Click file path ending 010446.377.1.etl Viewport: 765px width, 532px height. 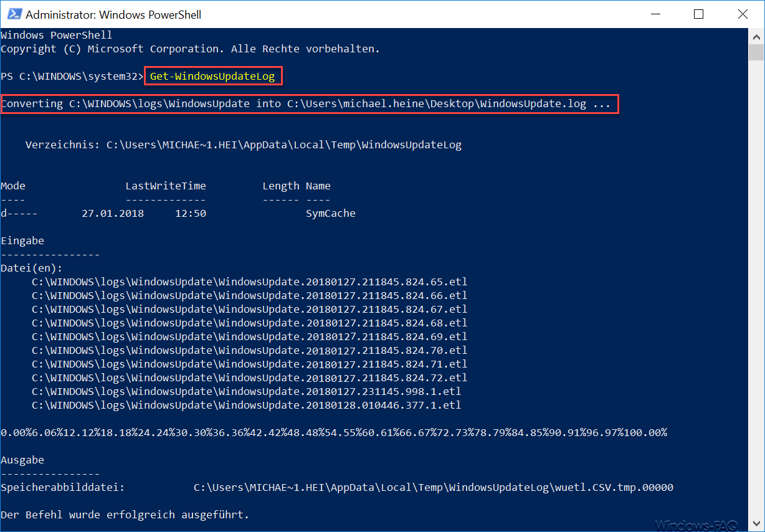coord(247,405)
